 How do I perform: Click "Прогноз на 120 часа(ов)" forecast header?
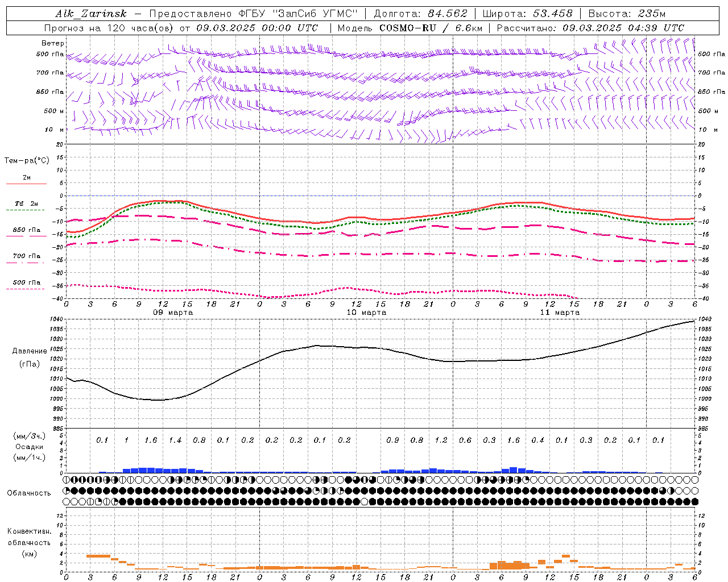point(109,28)
